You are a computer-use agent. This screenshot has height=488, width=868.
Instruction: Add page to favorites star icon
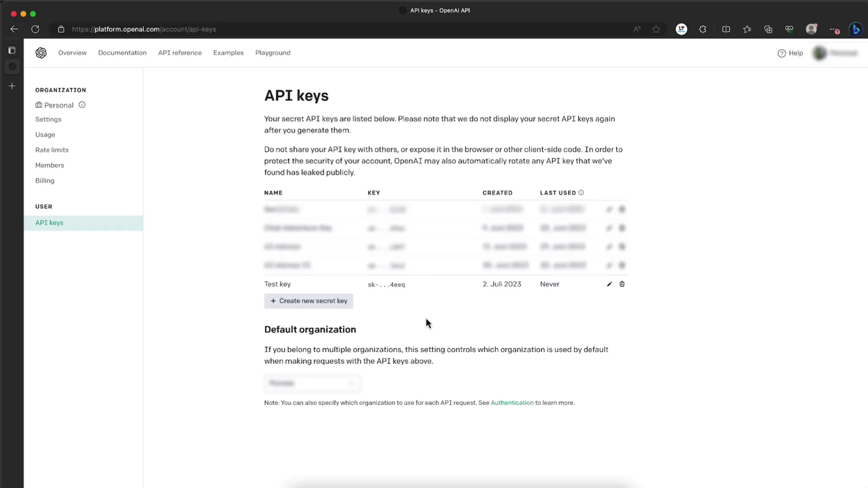click(656, 29)
